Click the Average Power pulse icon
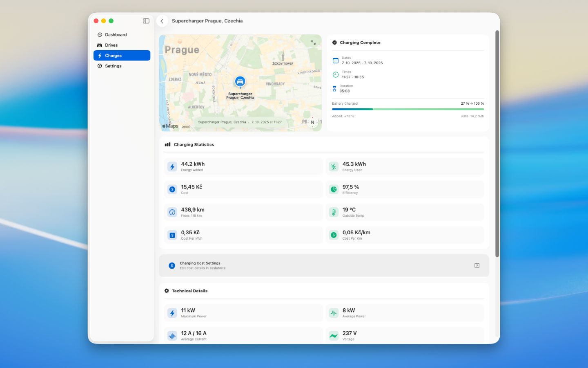 click(x=334, y=313)
